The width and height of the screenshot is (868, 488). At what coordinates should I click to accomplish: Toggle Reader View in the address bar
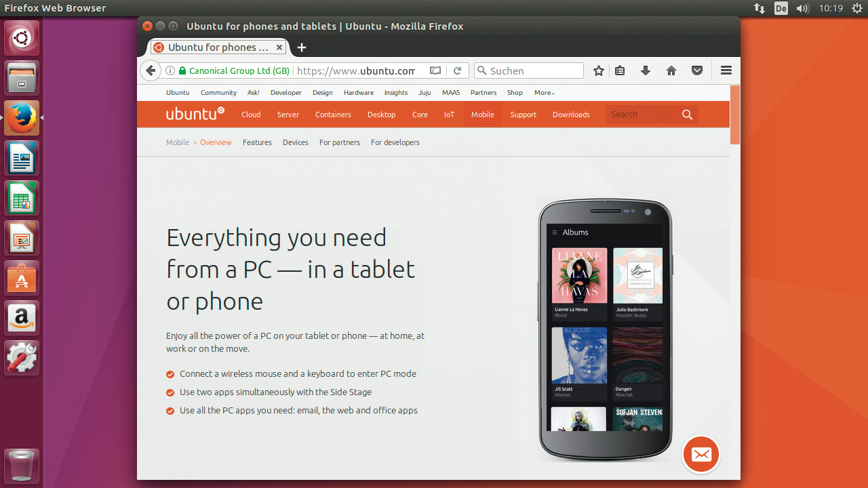click(435, 70)
